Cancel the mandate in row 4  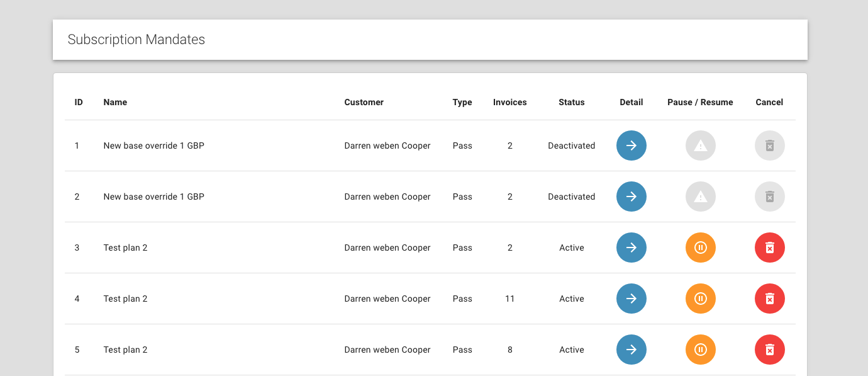pos(769,299)
